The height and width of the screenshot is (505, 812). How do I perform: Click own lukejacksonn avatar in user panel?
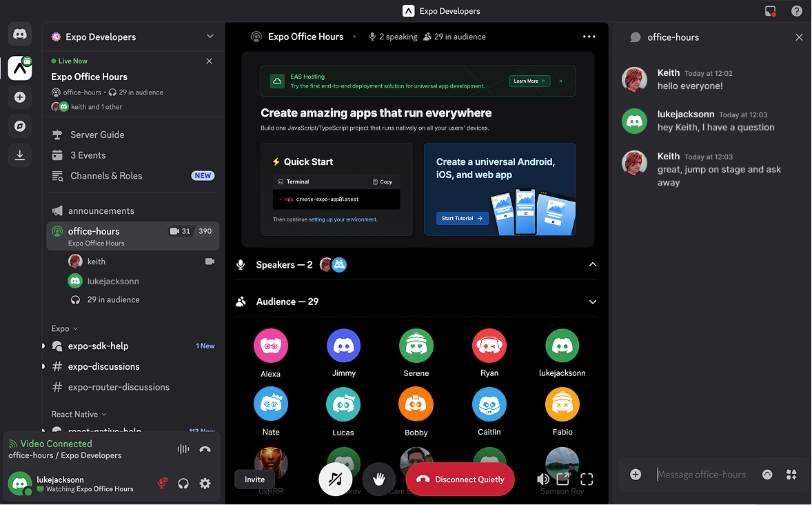click(20, 484)
